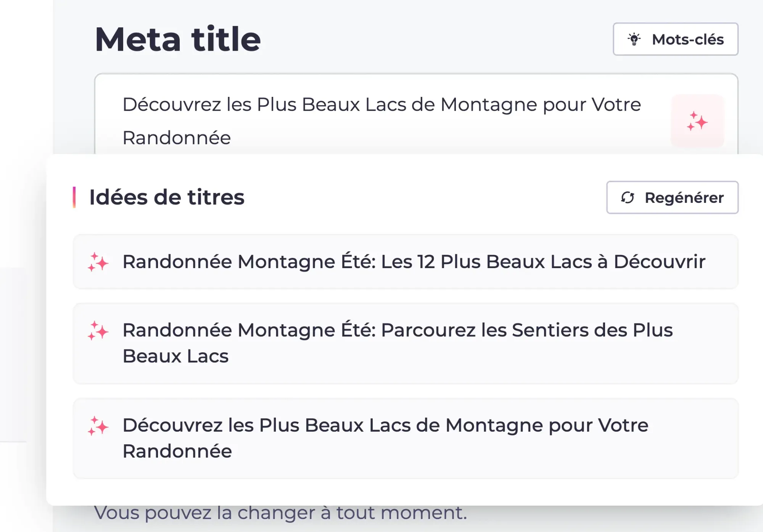Click the "Idées de titres" heading

(x=167, y=198)
